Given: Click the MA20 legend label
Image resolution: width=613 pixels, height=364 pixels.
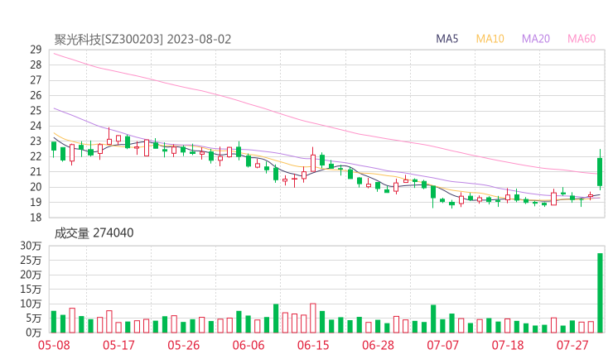Looking at the screenshot, I should tap(536, 39).
